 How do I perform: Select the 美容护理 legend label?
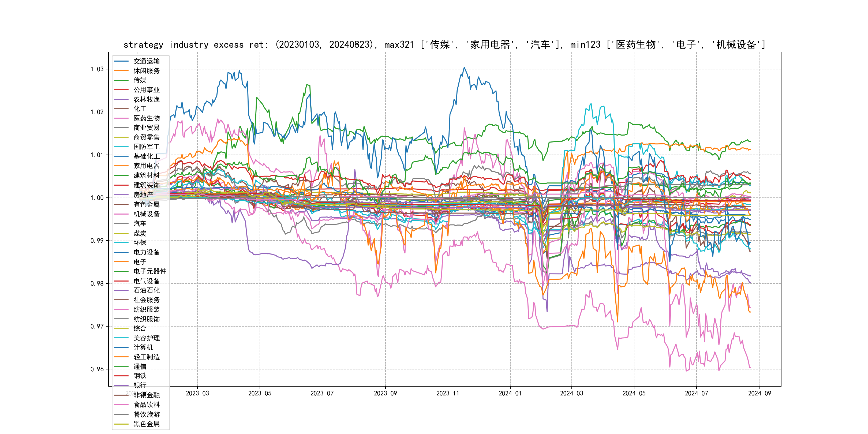click(146, 338)
